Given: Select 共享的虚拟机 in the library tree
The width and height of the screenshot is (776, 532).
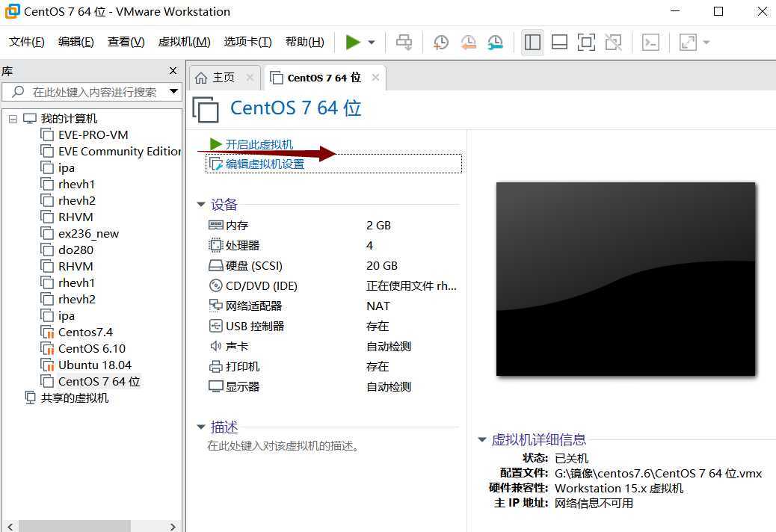Looking at the screenshot, I should point(74,398).
